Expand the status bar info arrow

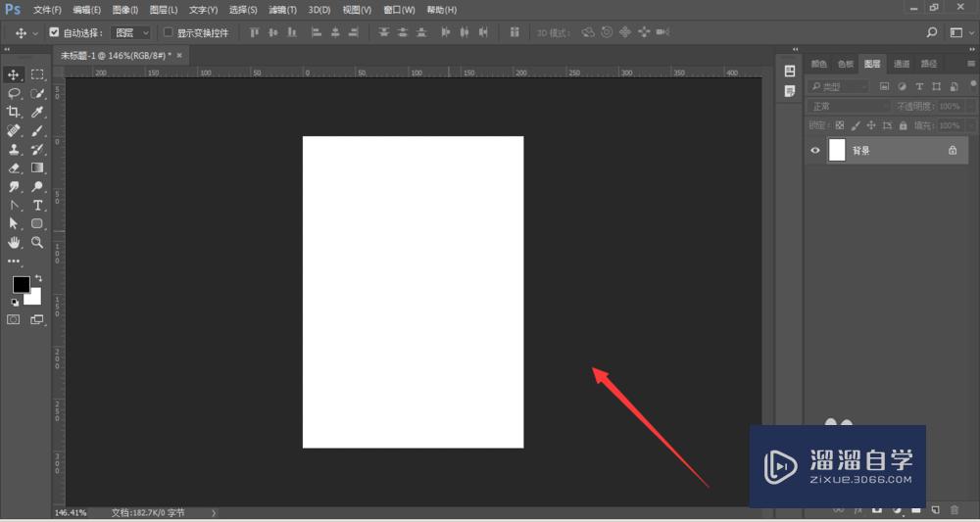(x=213, y=512)
